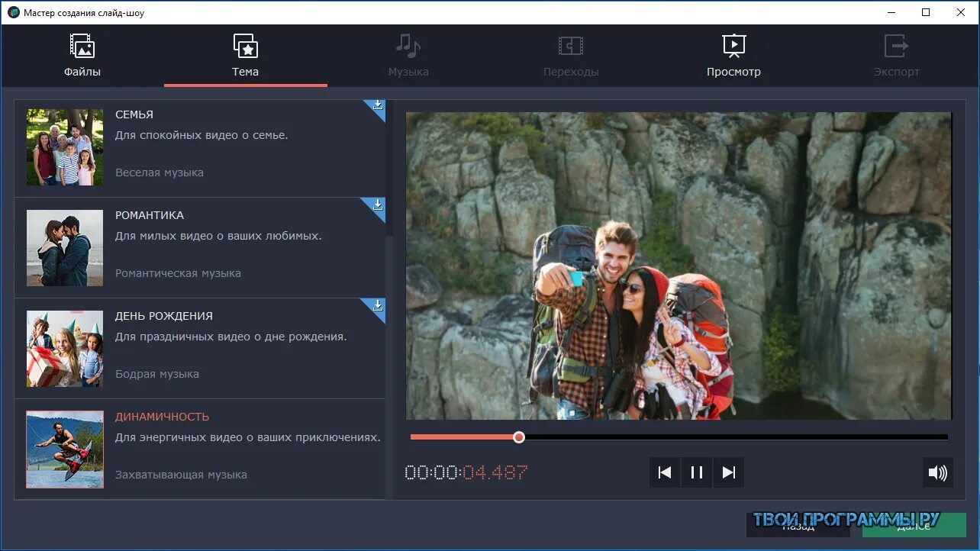Click the РОМАНТИКА theme title
Image resolution: width=980 pixels, height=551 pixels.
[150, 215]
